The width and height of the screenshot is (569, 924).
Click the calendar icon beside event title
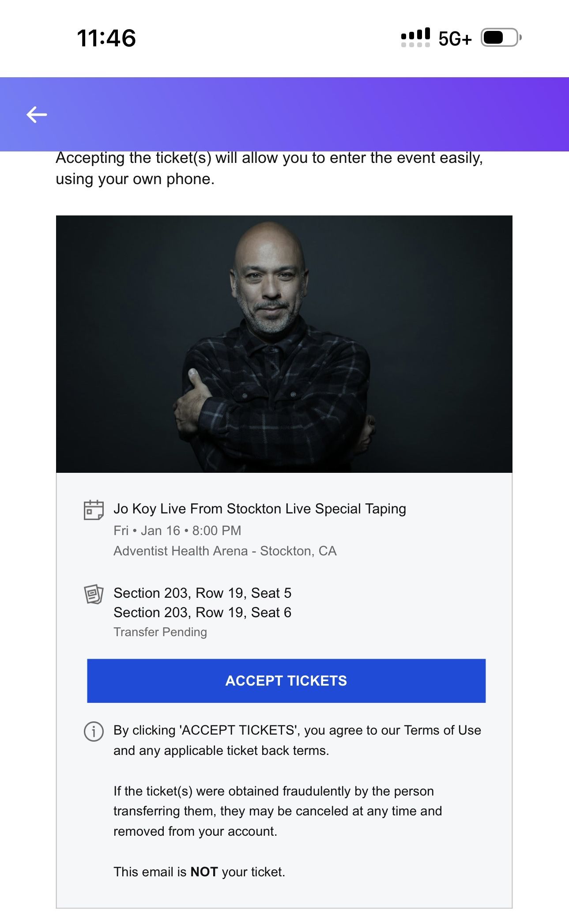pos(94,510)
